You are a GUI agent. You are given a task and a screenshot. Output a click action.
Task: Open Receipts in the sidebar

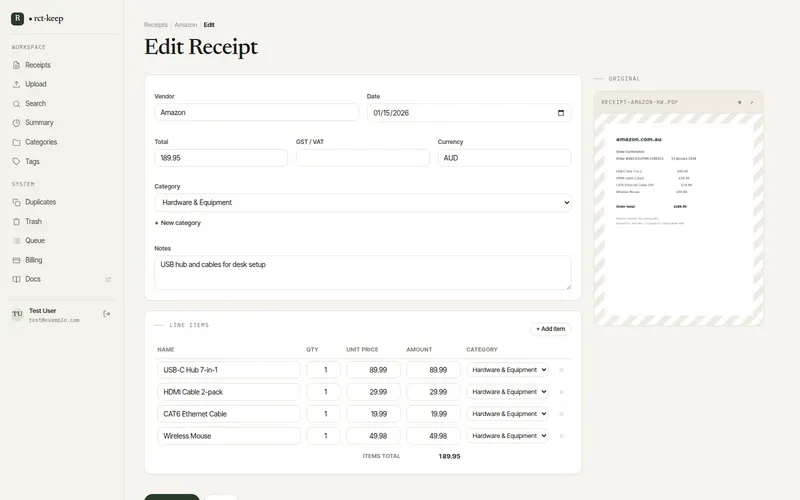(x=38, y=65)
